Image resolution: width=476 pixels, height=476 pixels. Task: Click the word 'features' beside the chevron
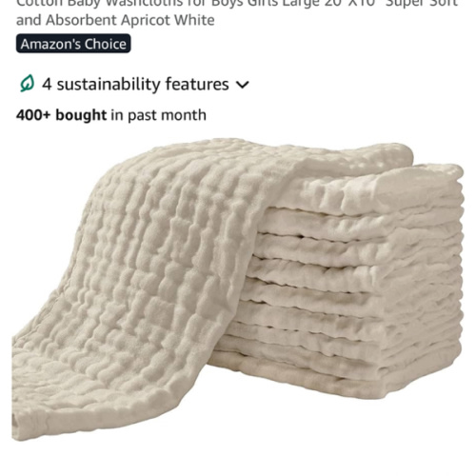pyautogui.click(x=197, y=84)
